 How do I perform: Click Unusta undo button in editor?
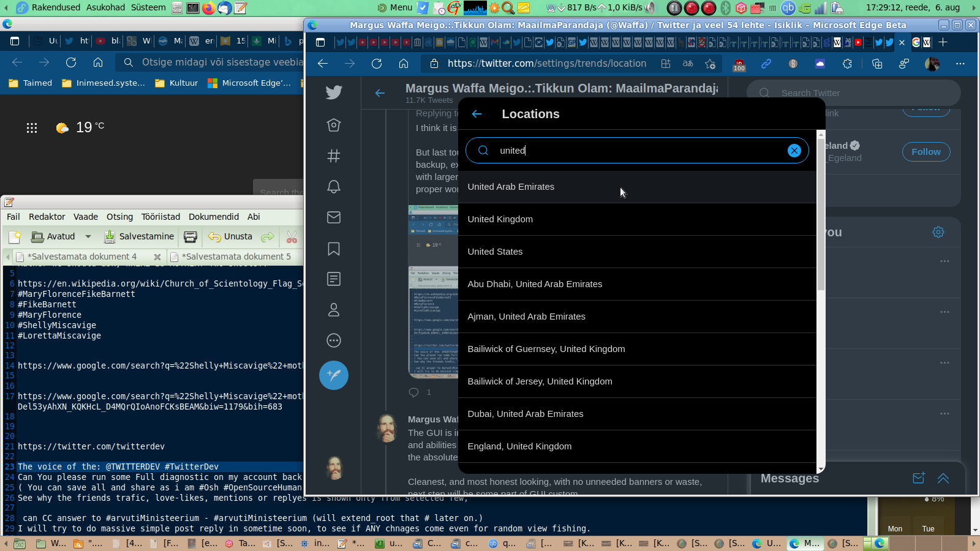point(230,237)
